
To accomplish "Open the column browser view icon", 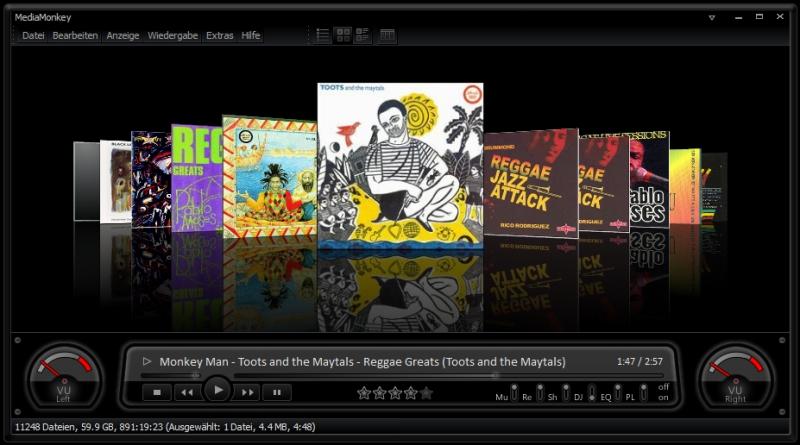I will (387, 35).
